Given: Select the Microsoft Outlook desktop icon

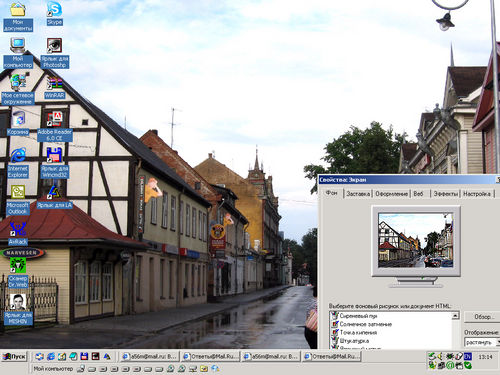Looking at the screenshot, I should coord(18,200).
